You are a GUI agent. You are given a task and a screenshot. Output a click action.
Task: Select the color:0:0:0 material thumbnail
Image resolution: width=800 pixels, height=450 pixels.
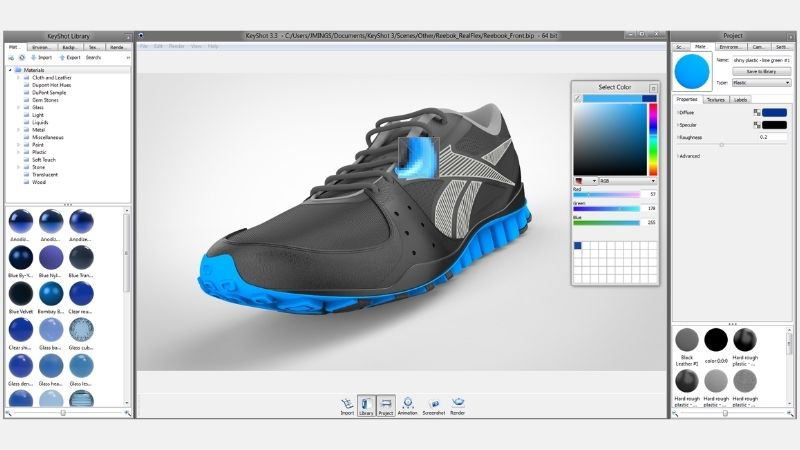(716, 339)
